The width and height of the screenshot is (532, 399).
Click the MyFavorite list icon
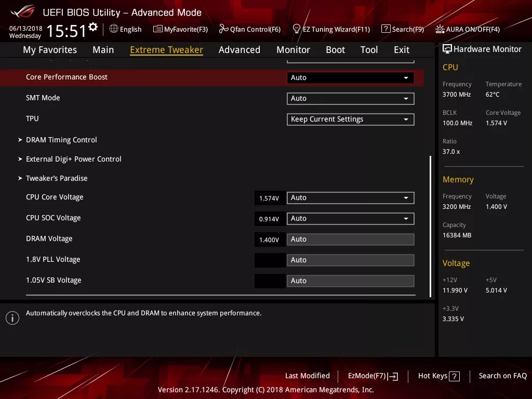158,29
